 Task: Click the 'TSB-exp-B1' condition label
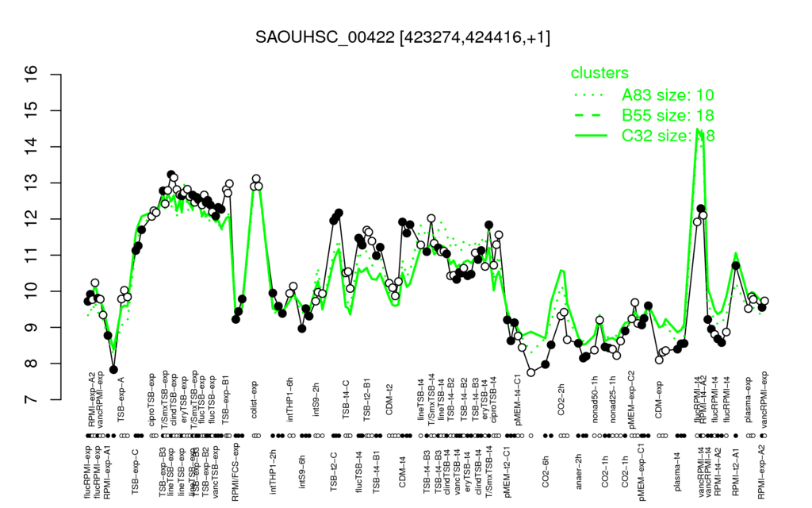226,398
